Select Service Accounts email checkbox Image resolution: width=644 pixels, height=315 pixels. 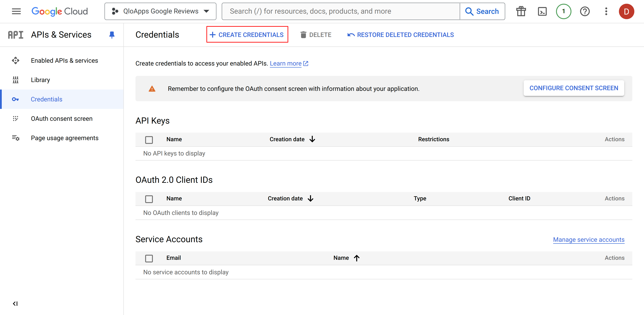coord(149,258)
